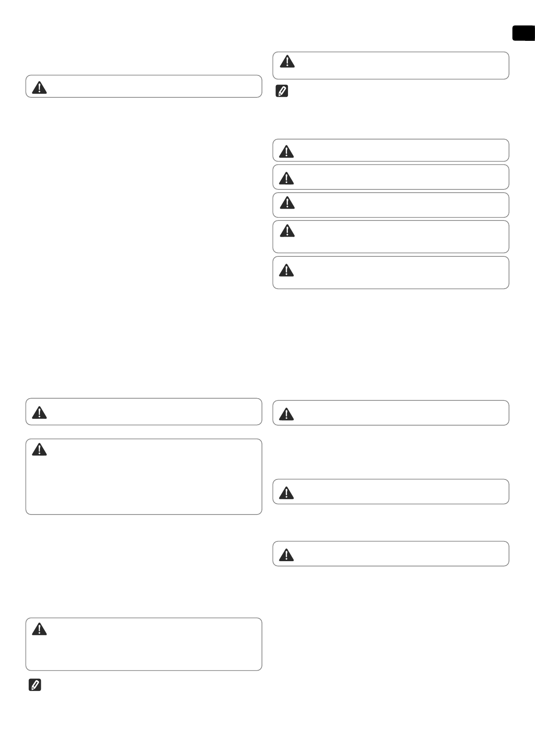Image resolution: width=535 pixels, height=756 pixels.
Task: Click the warning icon in the third-lowest right-column box
Action: point(287,414)
